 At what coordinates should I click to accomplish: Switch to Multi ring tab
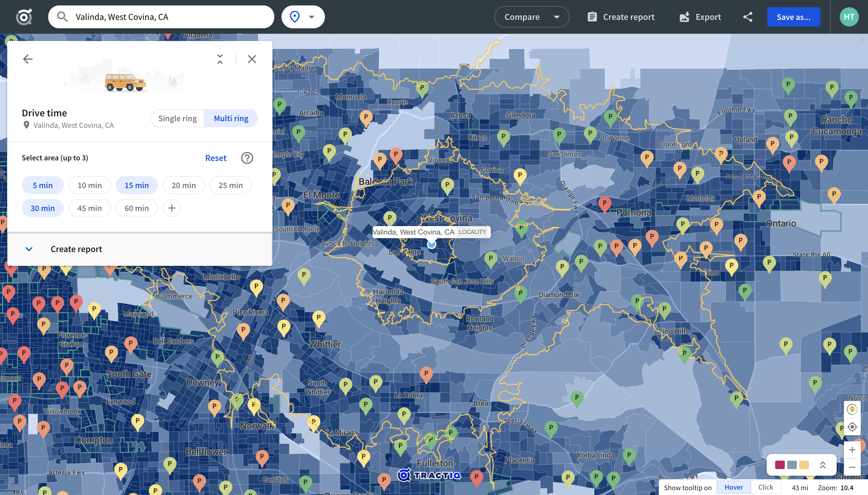pos(231,118)
